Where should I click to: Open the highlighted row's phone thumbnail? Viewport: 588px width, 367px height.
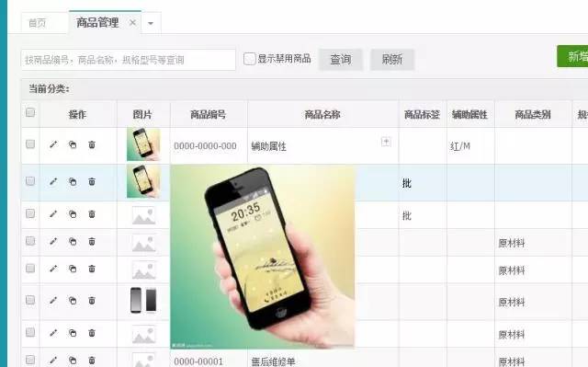(143, 181)
